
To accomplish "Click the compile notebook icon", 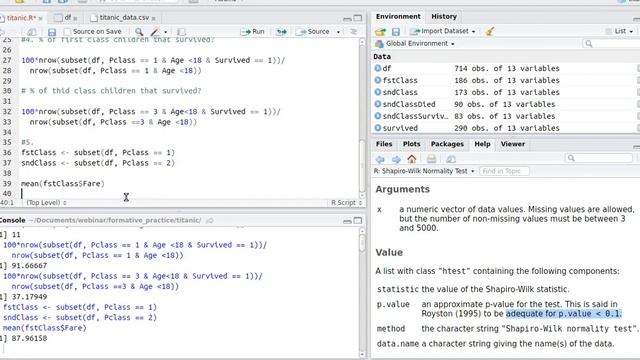I will coord(182,31).
